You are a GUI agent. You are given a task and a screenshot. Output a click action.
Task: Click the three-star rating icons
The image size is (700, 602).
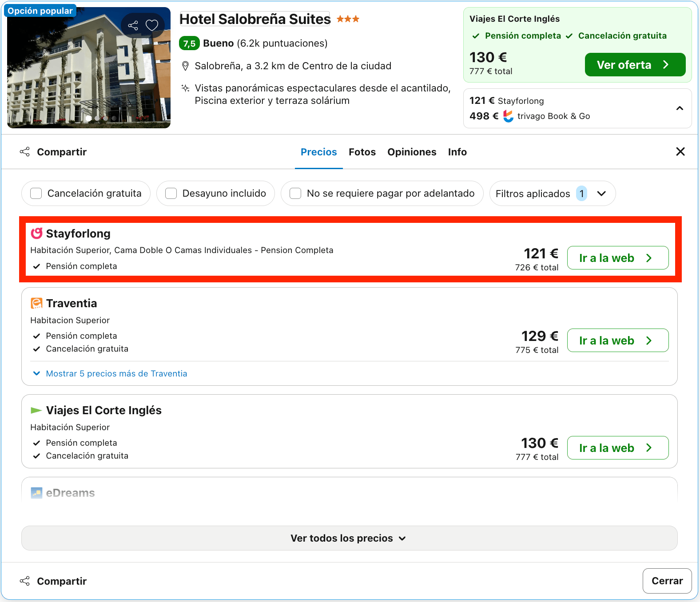point(348,19)
